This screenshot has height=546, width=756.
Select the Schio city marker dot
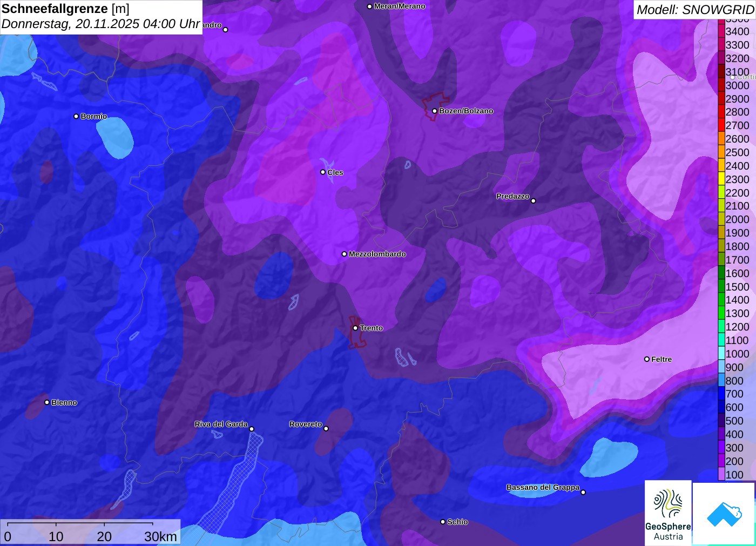point(443,522)
